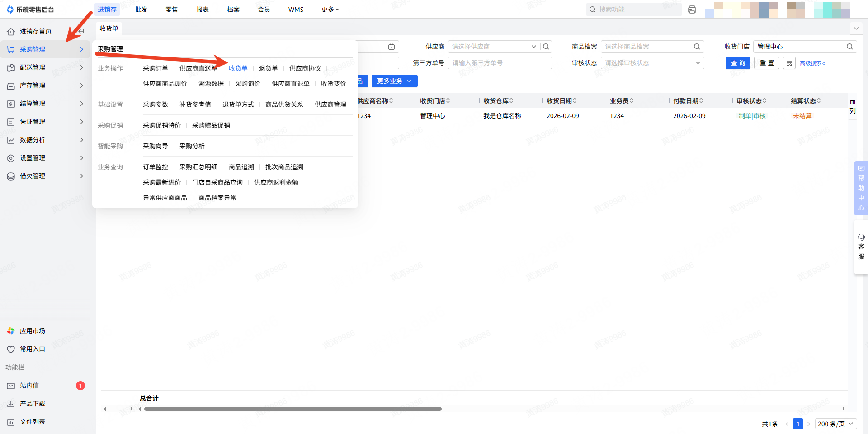Expand the tab list chevron at top right
The width and height of the screenshot is (868, 434).
[x=856, y=29]
